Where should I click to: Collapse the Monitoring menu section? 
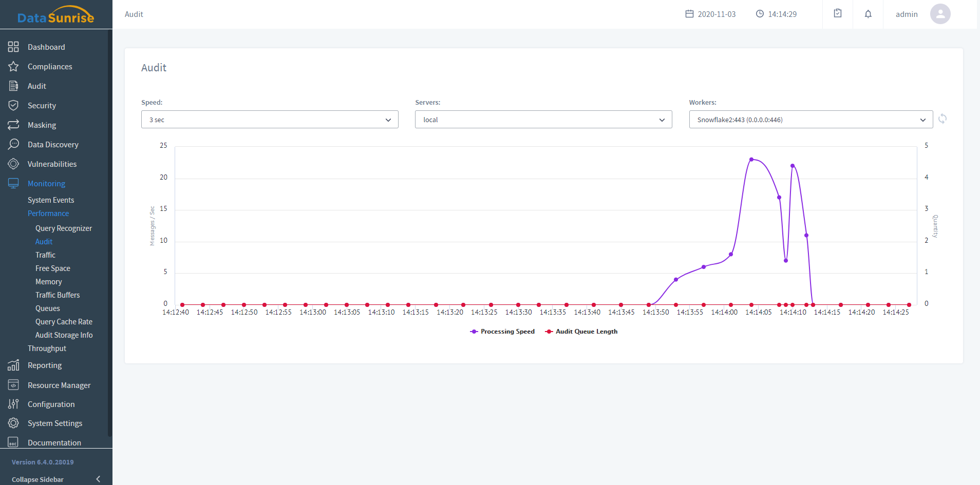pos(46,184)
